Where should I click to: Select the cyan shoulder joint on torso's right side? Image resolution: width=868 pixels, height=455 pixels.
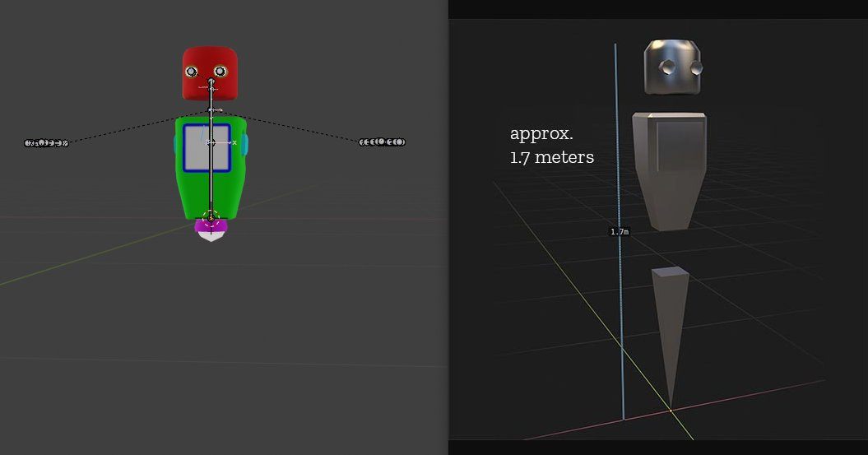pyautogui.click(x=244, y=145)
